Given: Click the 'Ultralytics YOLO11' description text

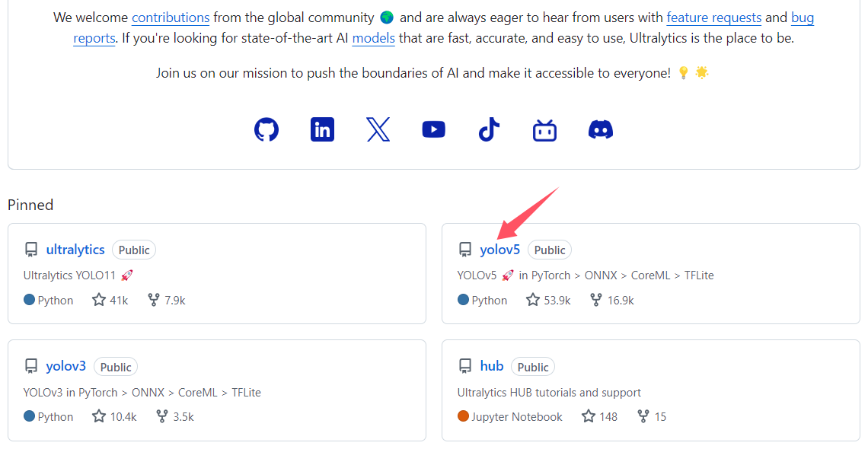Looking at the screenshot, I should pos(78,275).
